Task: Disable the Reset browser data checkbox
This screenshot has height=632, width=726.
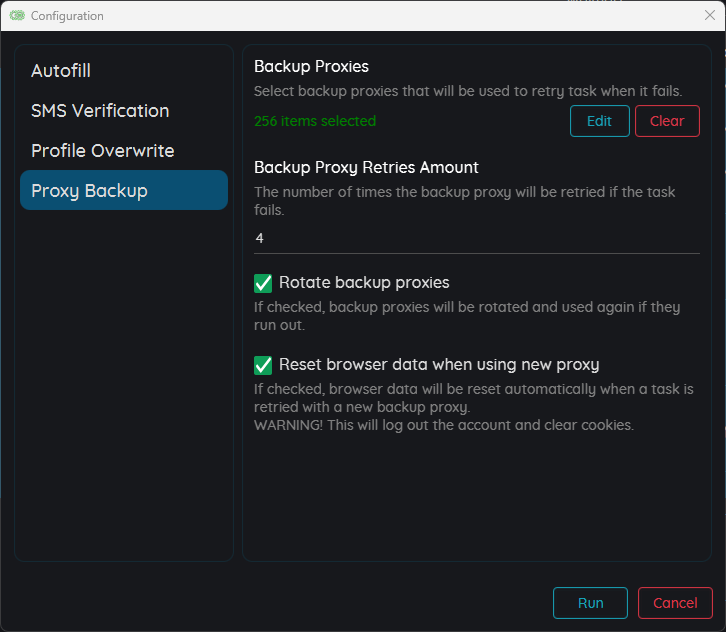Action: tap(263, 365)
